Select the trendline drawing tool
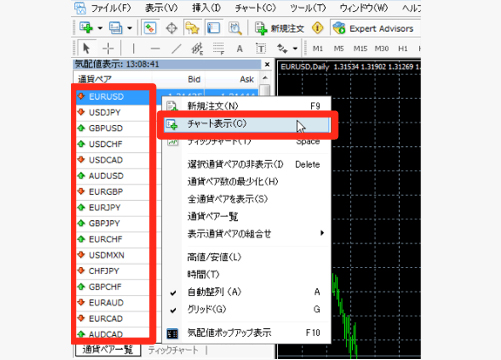 click(x=176, y=49)
